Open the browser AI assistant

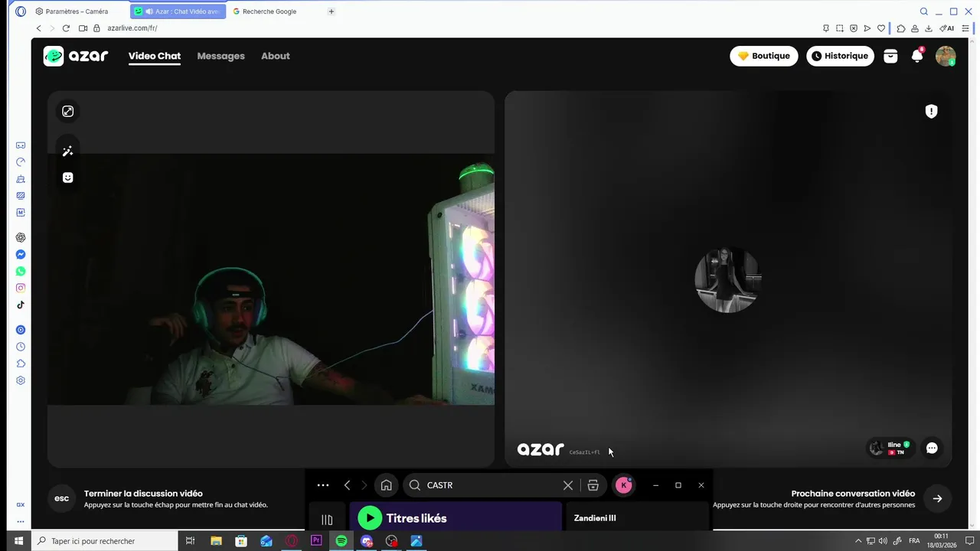(947, 28)
